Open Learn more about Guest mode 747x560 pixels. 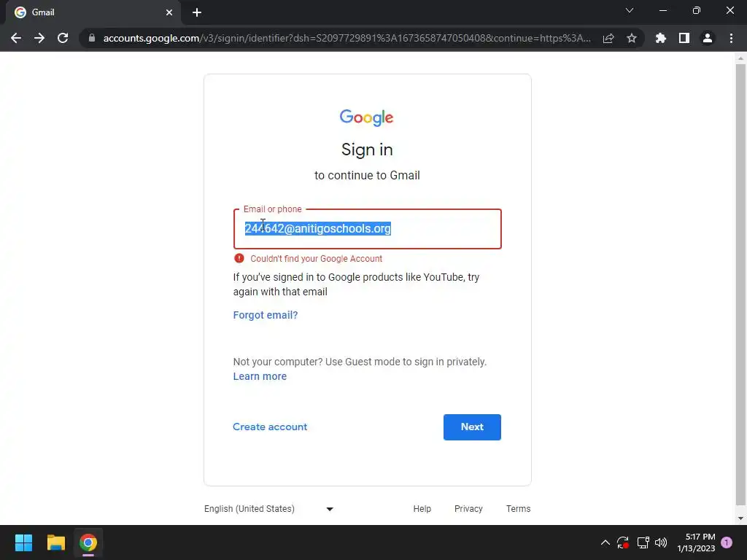[260, 376]
